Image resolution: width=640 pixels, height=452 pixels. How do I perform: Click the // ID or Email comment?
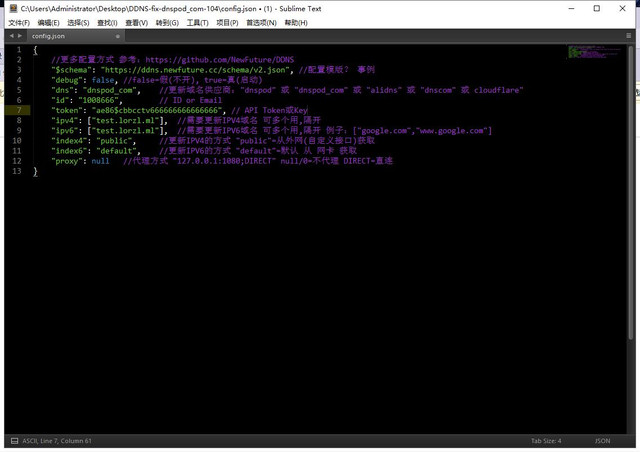point(191,100)
